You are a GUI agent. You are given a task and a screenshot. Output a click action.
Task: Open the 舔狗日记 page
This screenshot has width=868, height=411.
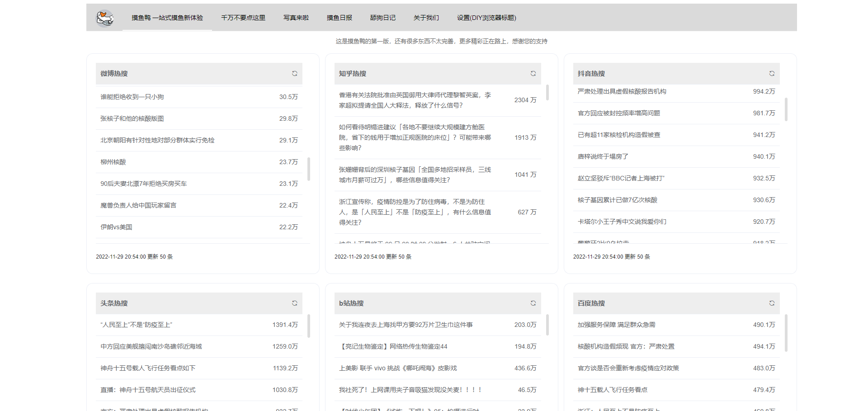[x=383, y=18]
